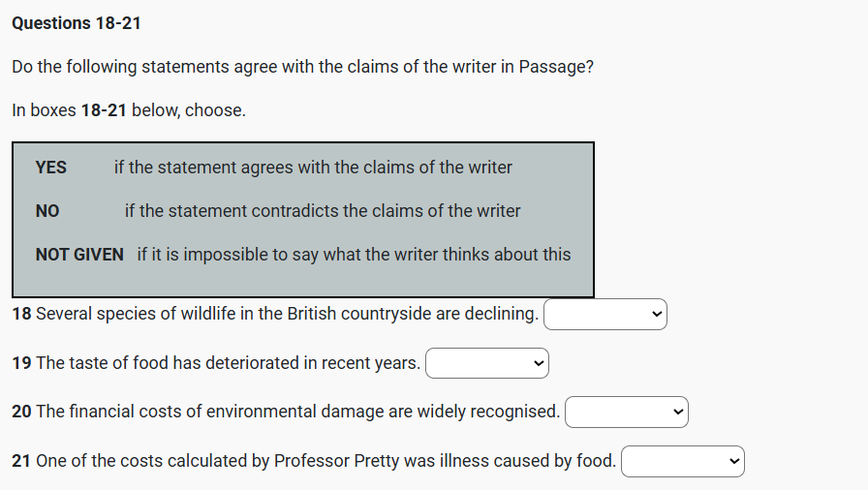
Task: Click the "Questions 18-21" heading
Action: click(77, 22)
